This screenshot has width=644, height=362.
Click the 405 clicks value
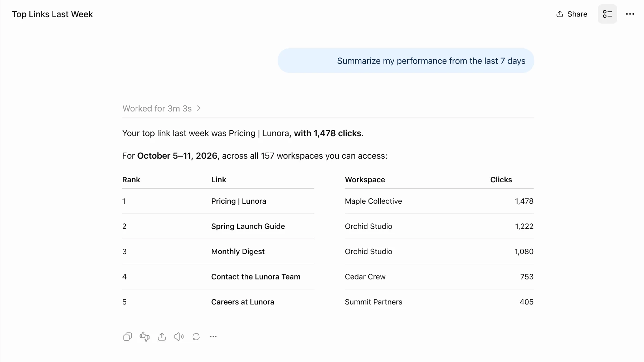(x=527, y=302)
